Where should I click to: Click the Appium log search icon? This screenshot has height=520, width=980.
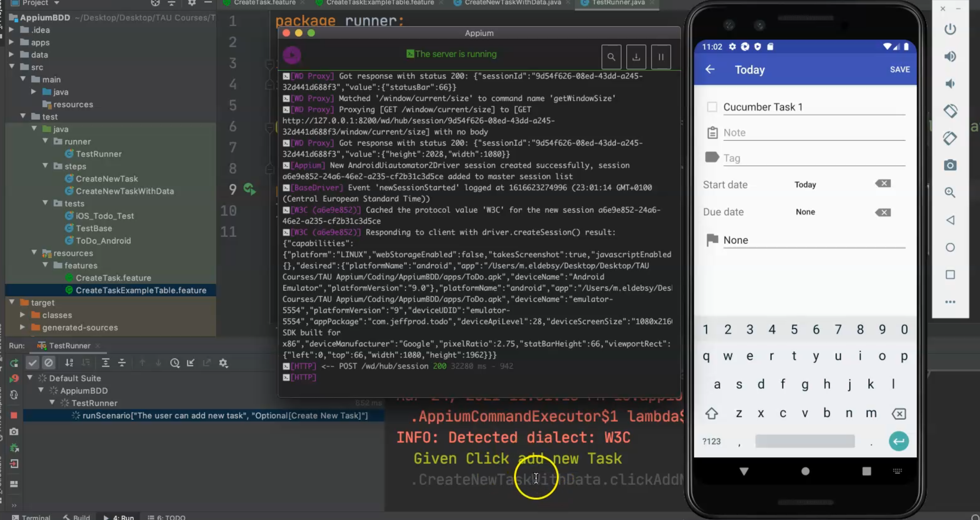(611, 57)
